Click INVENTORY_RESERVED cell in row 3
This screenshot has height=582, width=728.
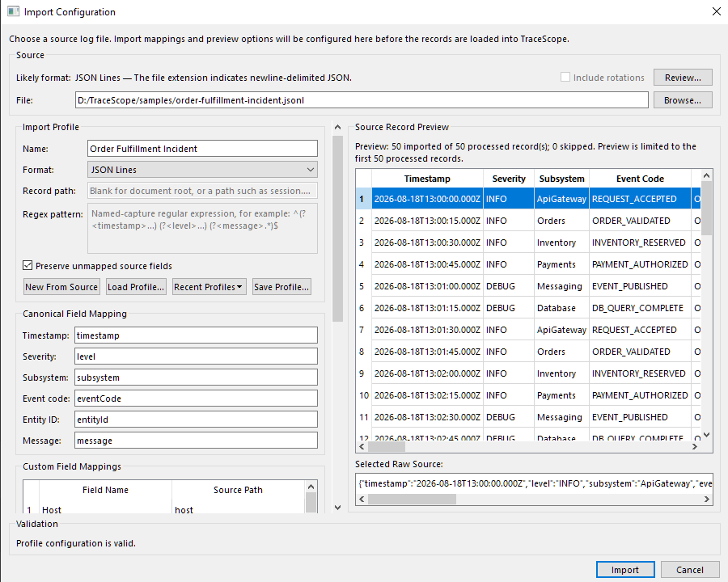coord(640,242)
